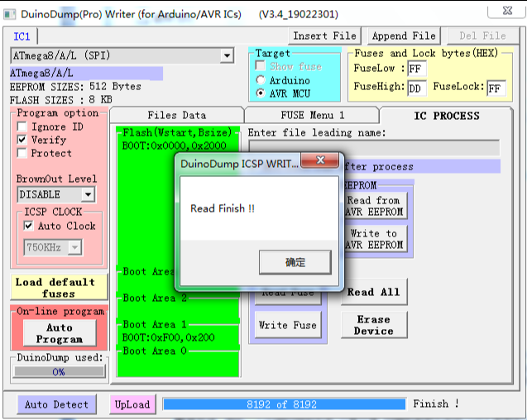Select the Arduino target radio button
Viewport: 527px width, 420px height.
261,80
